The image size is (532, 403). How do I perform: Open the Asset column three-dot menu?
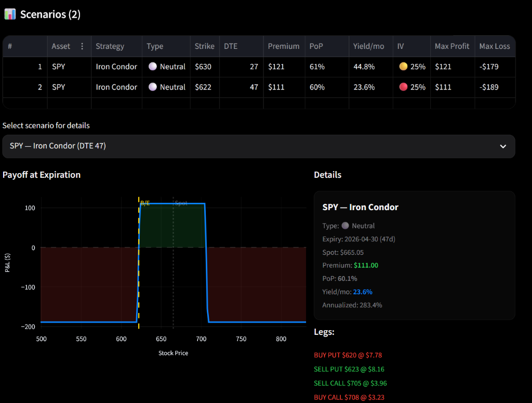(x=82, y=46)
